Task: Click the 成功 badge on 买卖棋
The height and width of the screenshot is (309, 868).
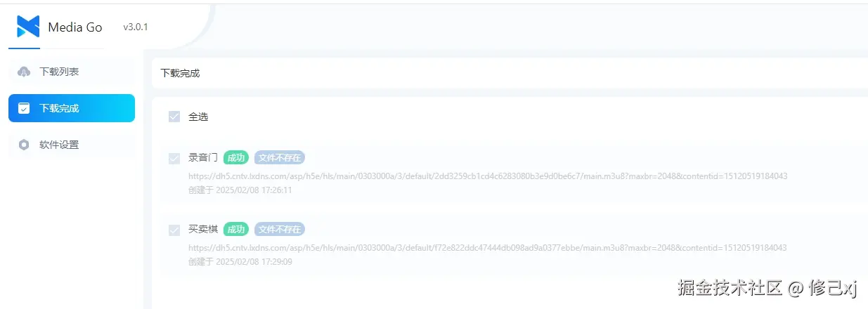Action: click(236, 229)
